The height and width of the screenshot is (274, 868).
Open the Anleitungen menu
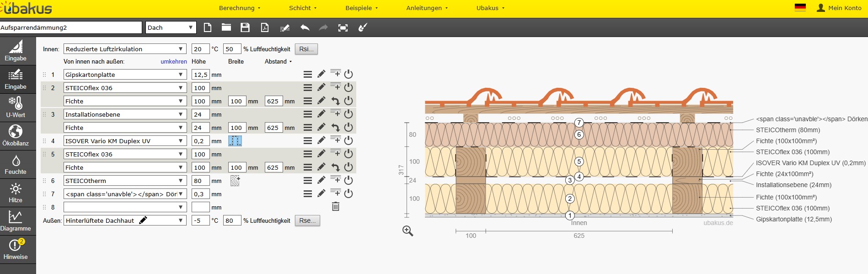coord(427,8)
